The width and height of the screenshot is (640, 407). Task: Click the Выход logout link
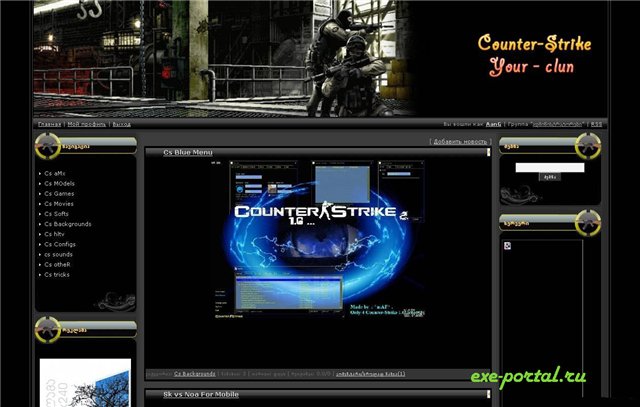point(122,124)
